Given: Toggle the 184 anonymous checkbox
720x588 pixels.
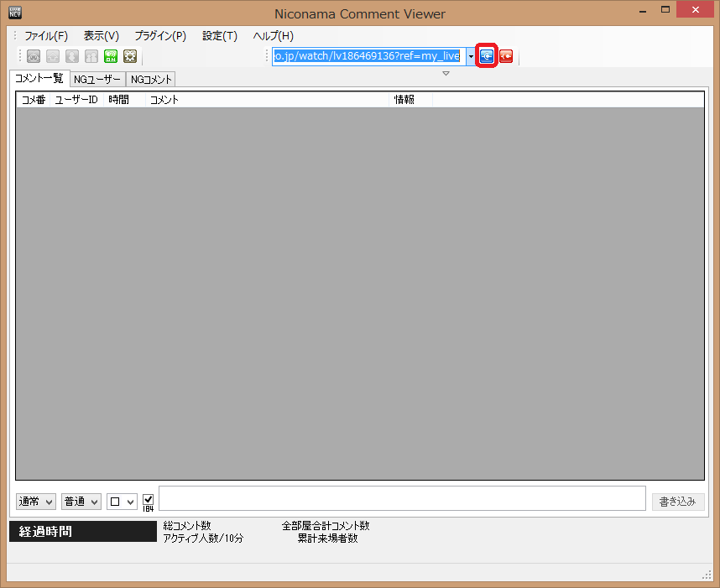Looking at the screenshot, I should 149,498.
